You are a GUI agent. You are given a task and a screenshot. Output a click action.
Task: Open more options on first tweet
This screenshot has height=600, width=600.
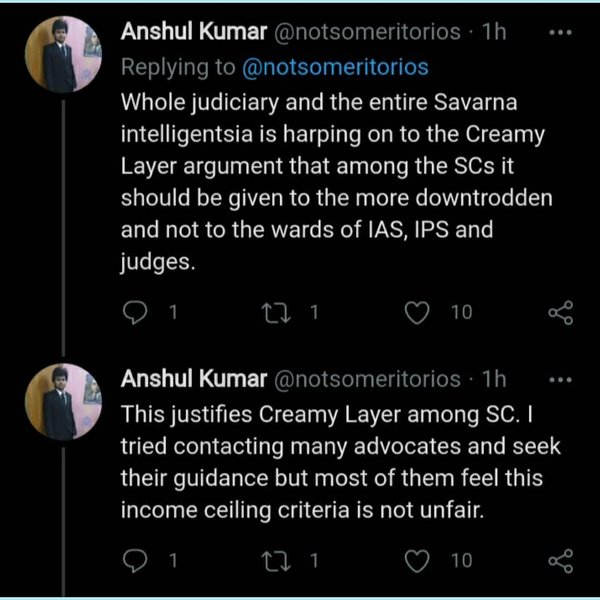point(562,32)
